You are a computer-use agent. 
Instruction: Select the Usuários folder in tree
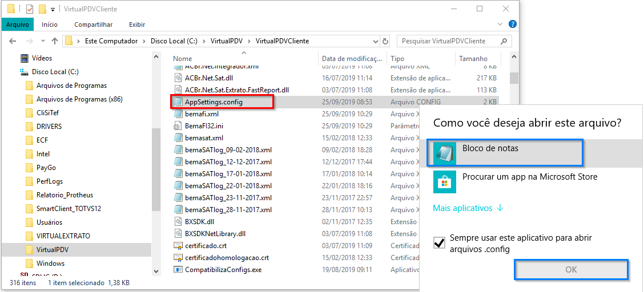click(x=49, y=222)
